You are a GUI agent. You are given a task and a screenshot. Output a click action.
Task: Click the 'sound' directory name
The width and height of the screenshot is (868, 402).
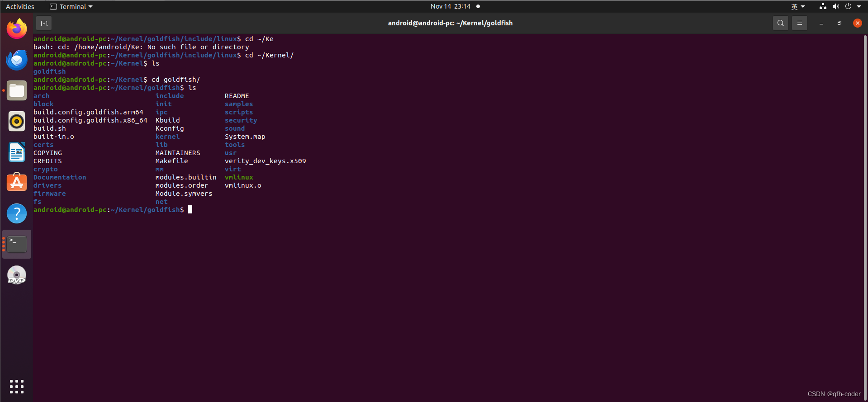pos(235,128)
